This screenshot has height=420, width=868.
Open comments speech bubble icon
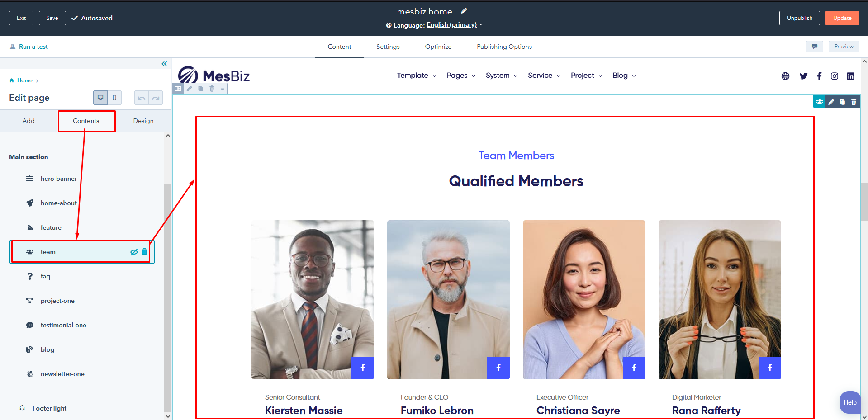(x=815, y=47)
